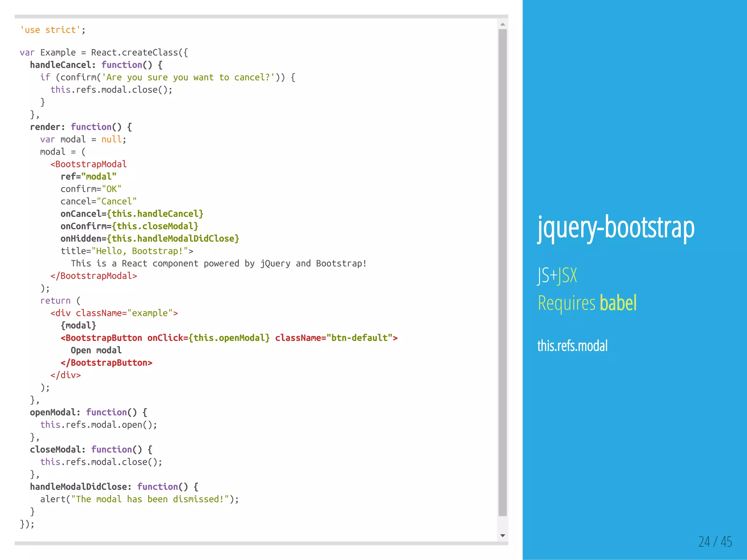Click the onConfirm={this.closeModal} attribute
This screenshot has height=560, width=747.
tap(129, 226)
